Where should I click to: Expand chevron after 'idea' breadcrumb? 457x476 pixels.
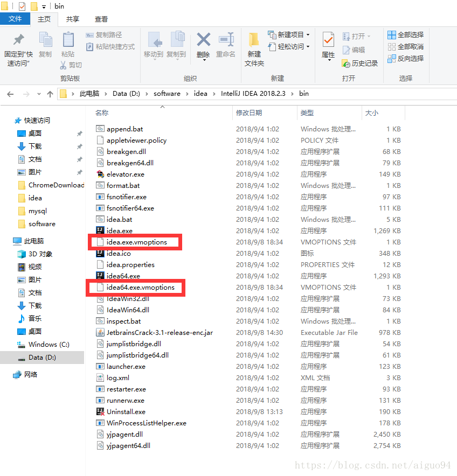(214, 94)
